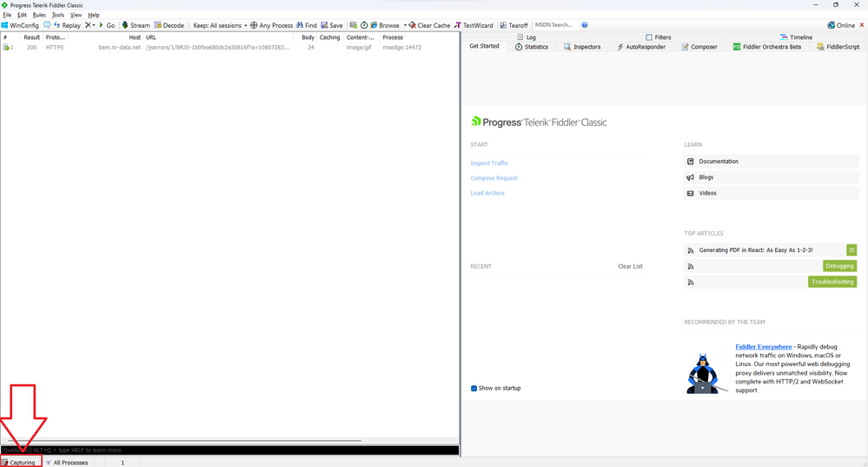
Task: Click All Processes filter in status bar
Action: point(67,463)
